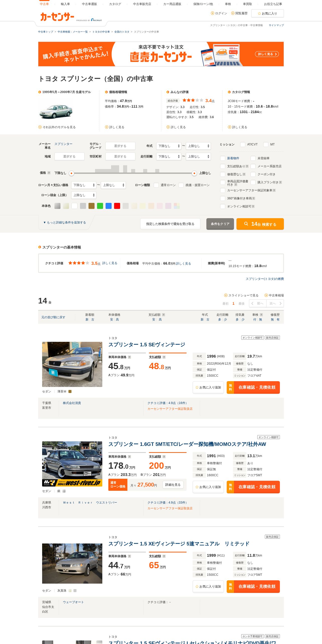Click the 地域 選択する field

pyautogui.click(x=69, y=156)
